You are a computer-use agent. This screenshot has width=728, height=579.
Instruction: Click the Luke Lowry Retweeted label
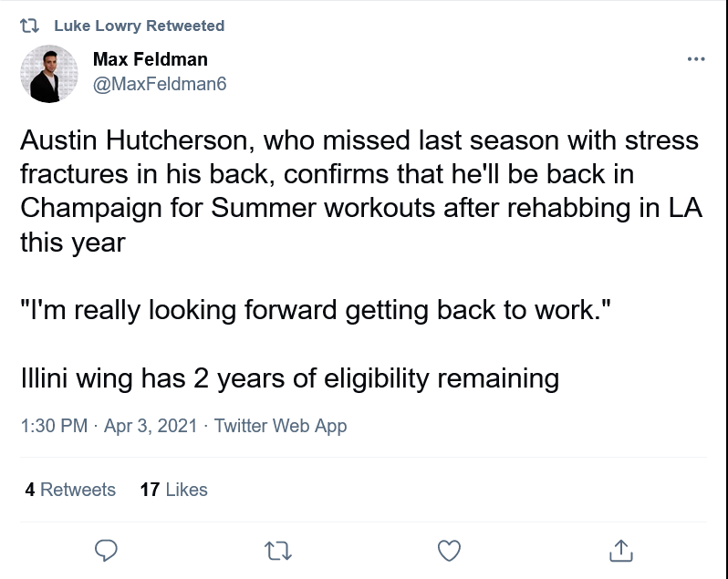[139, 26]
